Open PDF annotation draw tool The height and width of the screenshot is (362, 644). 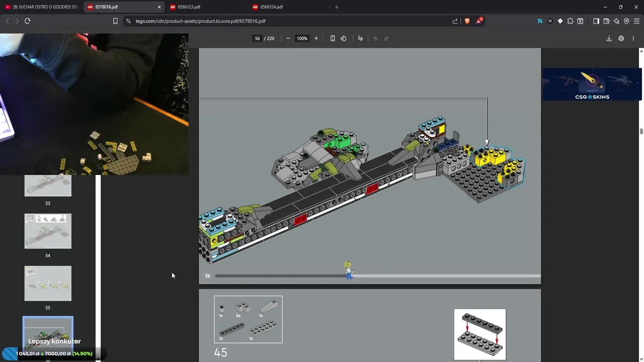click(360, 38)
